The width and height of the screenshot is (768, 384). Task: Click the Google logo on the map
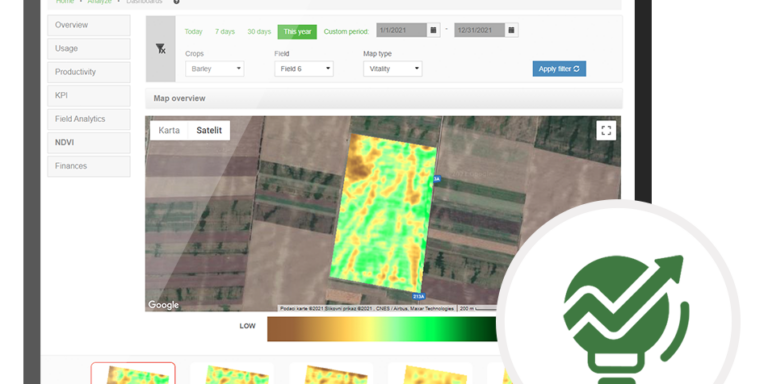(x=163, y=305)
